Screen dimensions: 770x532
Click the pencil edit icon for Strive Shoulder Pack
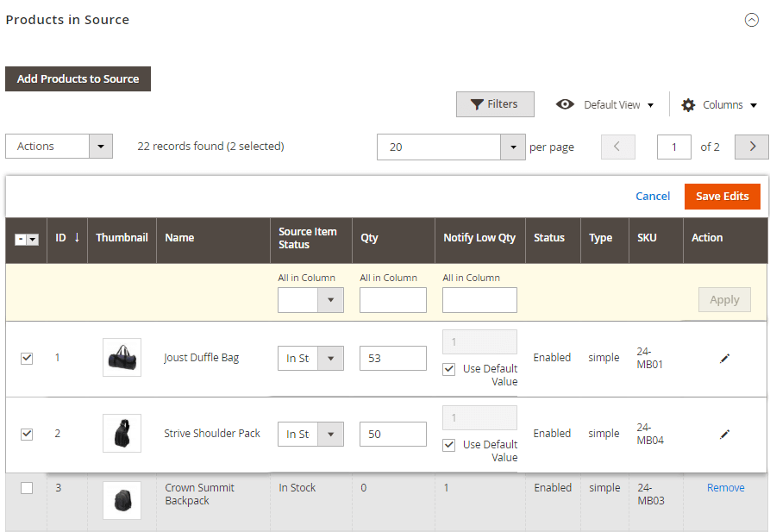[x=724, y=434]
